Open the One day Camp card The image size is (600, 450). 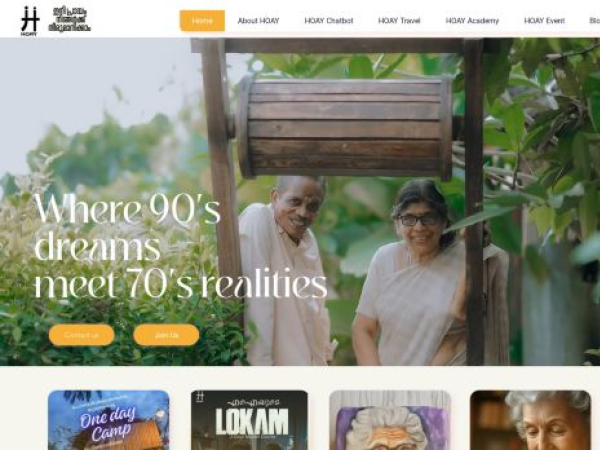[109, 420]
